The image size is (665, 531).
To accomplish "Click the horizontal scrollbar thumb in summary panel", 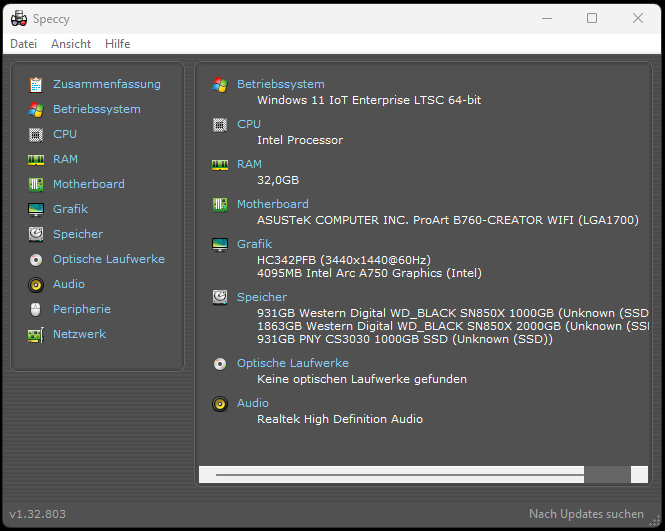I will [x=400, y=475].
